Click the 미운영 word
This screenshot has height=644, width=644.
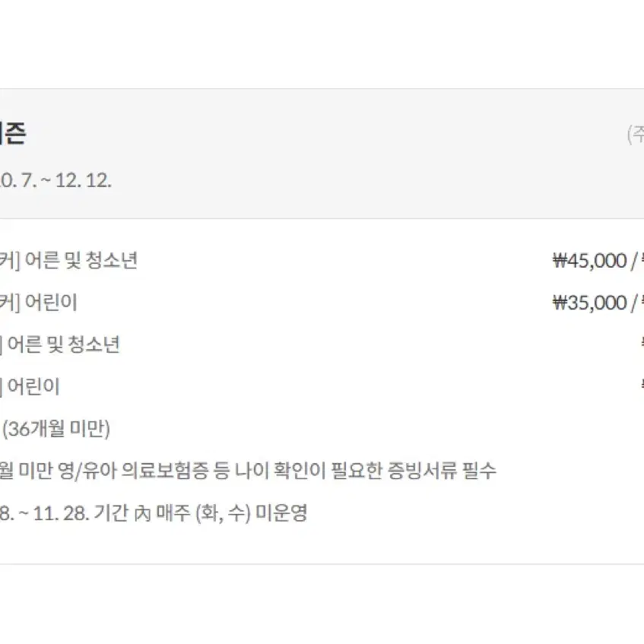tap(281, 513)
